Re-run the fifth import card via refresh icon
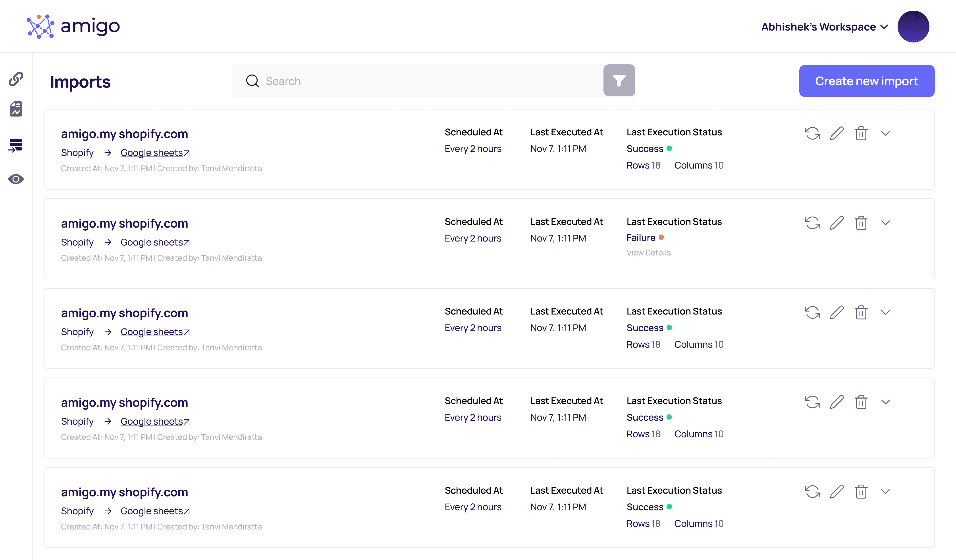The width and height of the screenshot is (956, 560). click(x=812, y=491)
